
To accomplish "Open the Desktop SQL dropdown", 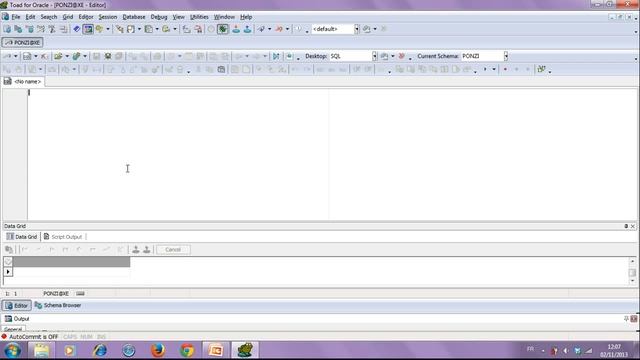I will 374,56.
